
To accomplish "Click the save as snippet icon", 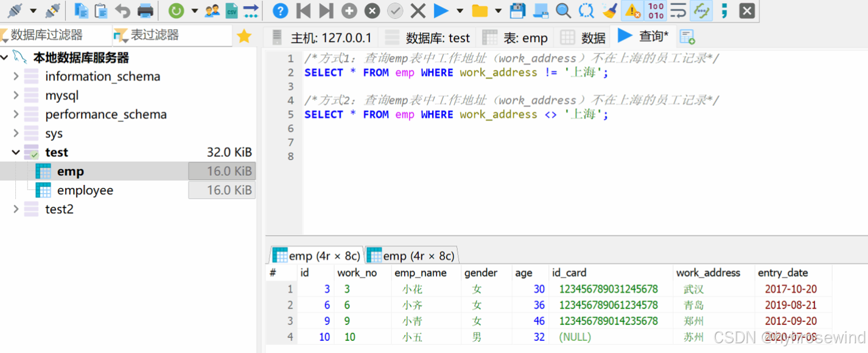I will click(x=540, y=10).
